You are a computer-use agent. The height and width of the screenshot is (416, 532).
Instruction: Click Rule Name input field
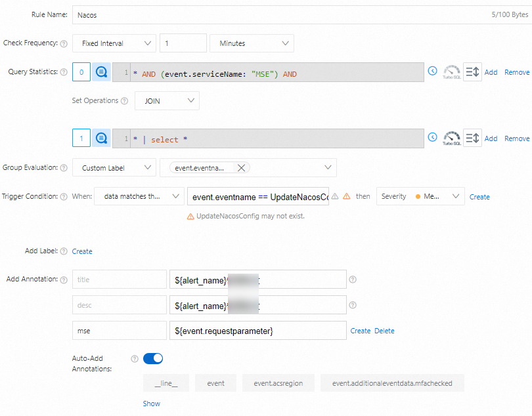pos(302,15)
